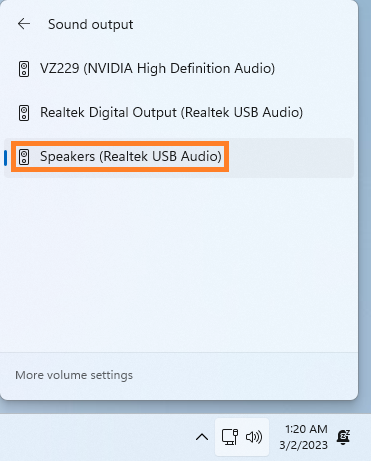Select VZ229 (NVIDIA High Definition Audio) output
371x461 pixels.
[x=179, y=69]
